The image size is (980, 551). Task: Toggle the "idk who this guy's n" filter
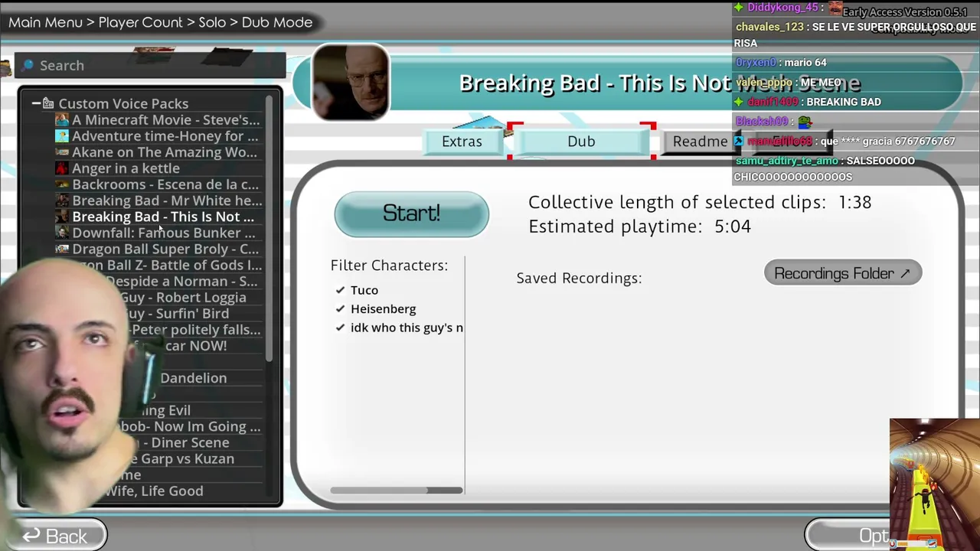pos(398,328)
